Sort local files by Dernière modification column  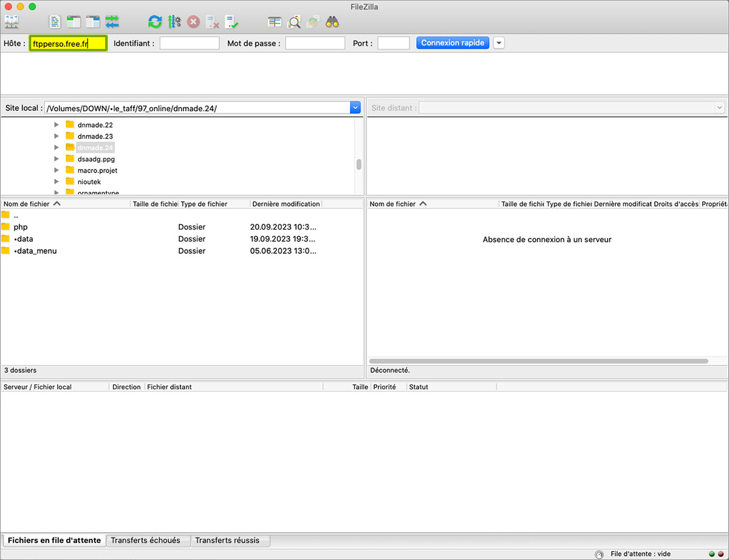tap(286, 204)
